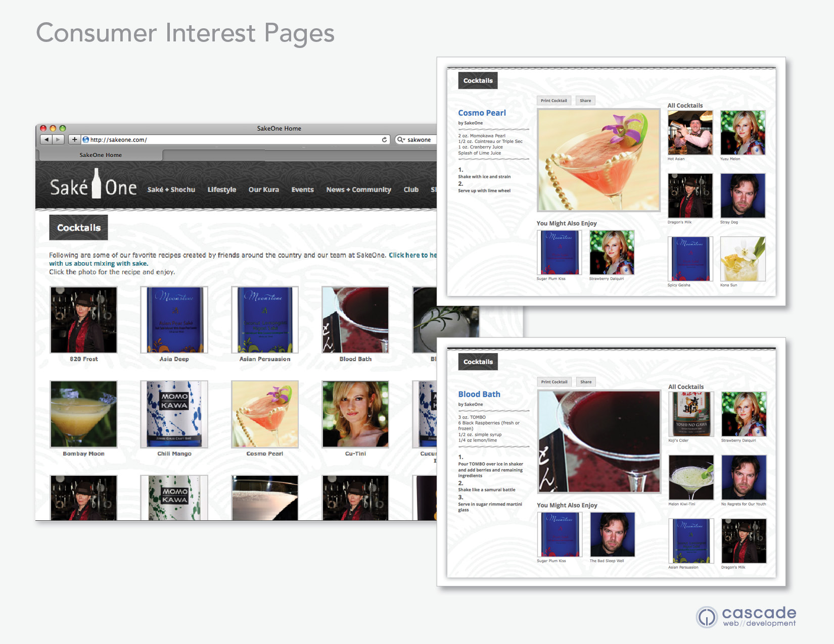Click Cocktails heading on Cosmo Pearl page
The height and width of the screenshot is (644, 834).
click(x=478, y=81)
